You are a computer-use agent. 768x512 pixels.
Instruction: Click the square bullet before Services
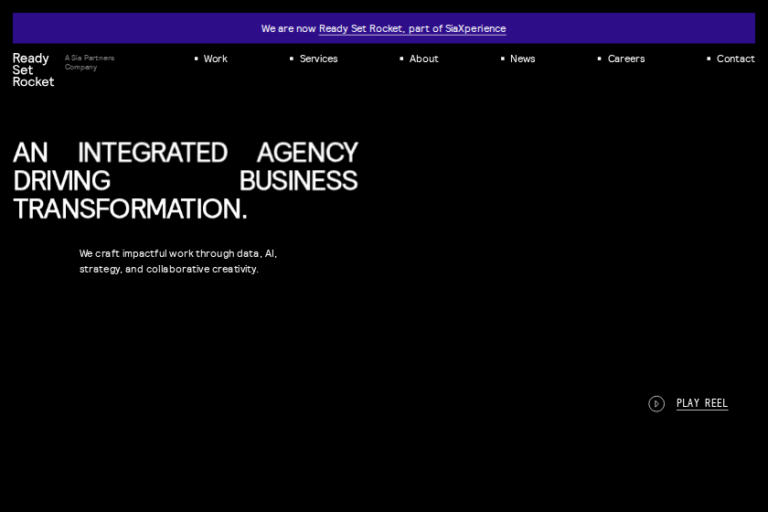292,59
